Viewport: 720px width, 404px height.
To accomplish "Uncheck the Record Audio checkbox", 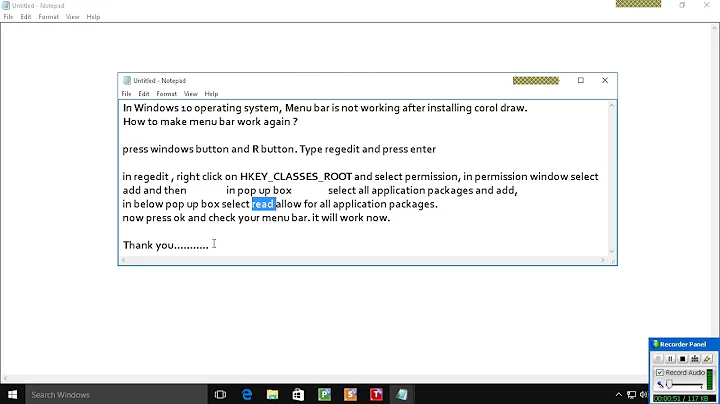I will tap(660, 372).
